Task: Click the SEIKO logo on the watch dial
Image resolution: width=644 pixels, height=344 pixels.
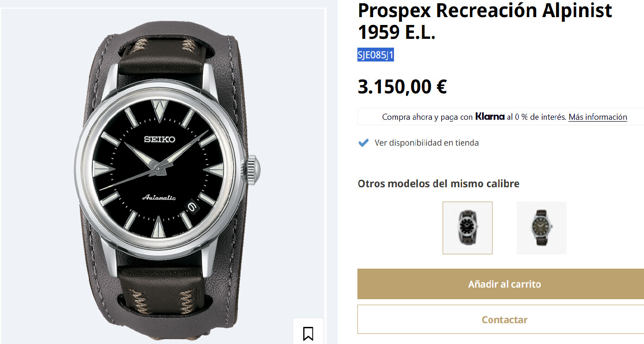Action: (159, 139)
